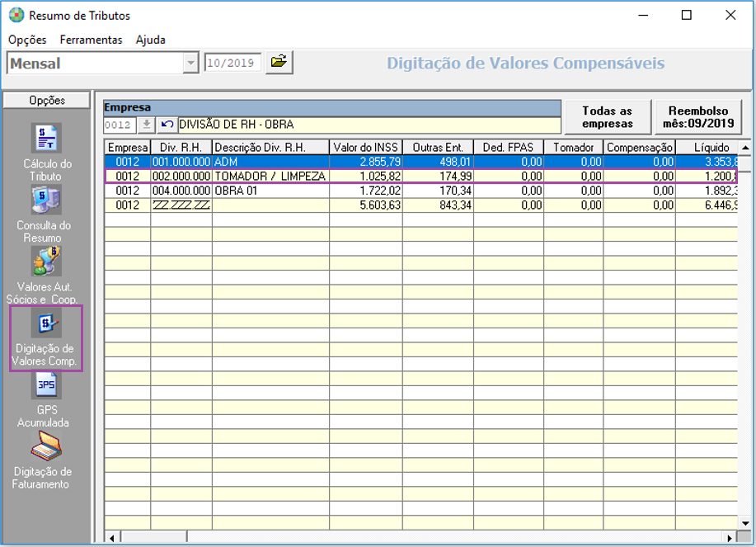Click the Tomador cell in the OBRA 01 row
This screenshot has width=756, height=547.
pos(573,191)
